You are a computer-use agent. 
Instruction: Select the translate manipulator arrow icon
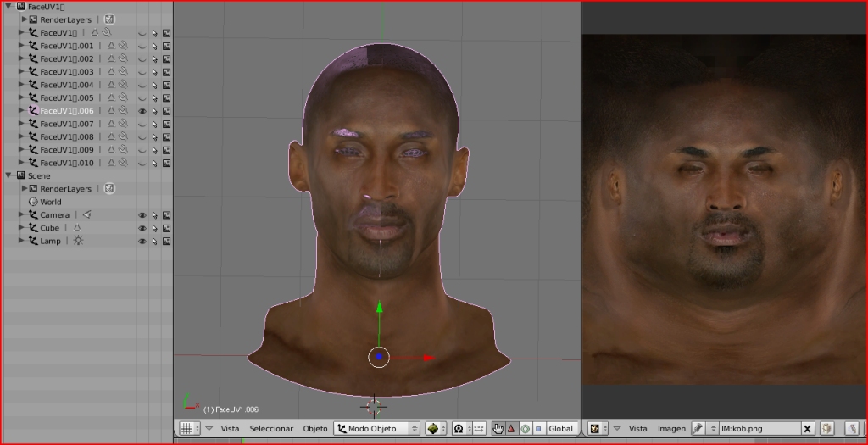click(511, 429)
